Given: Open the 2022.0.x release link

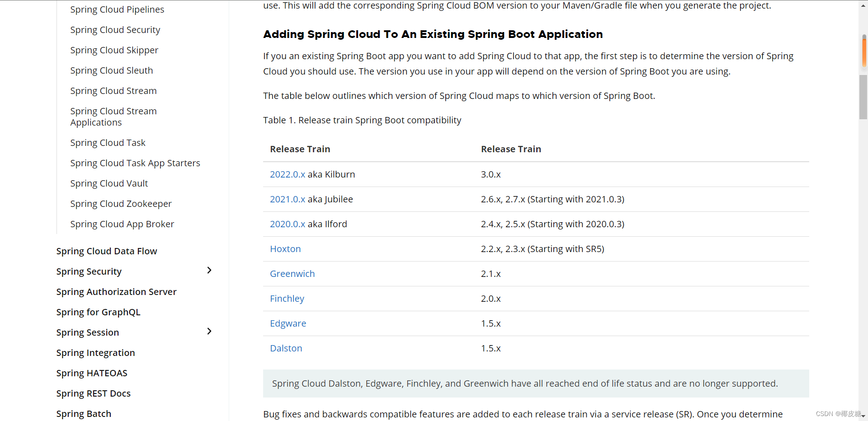Looking at the screenshot, I should pyautogui.click(x=287, y=174).
